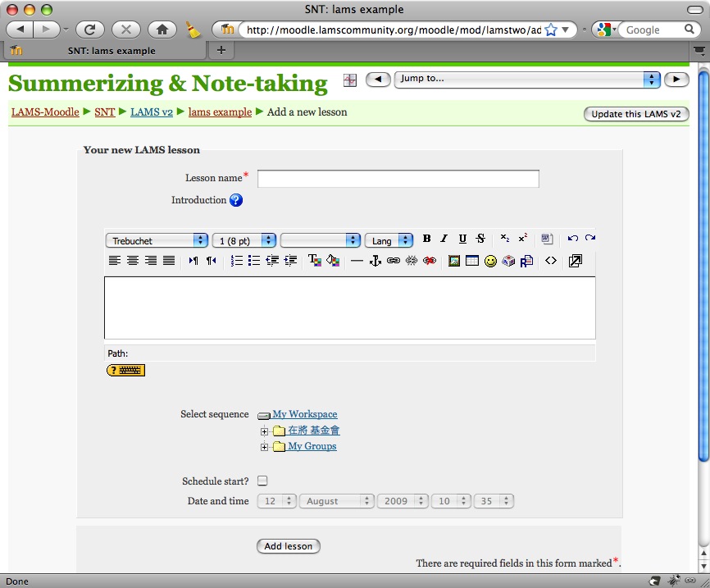Click the italic formatting icon
The image size is (710, 588).
click(444, 239)
